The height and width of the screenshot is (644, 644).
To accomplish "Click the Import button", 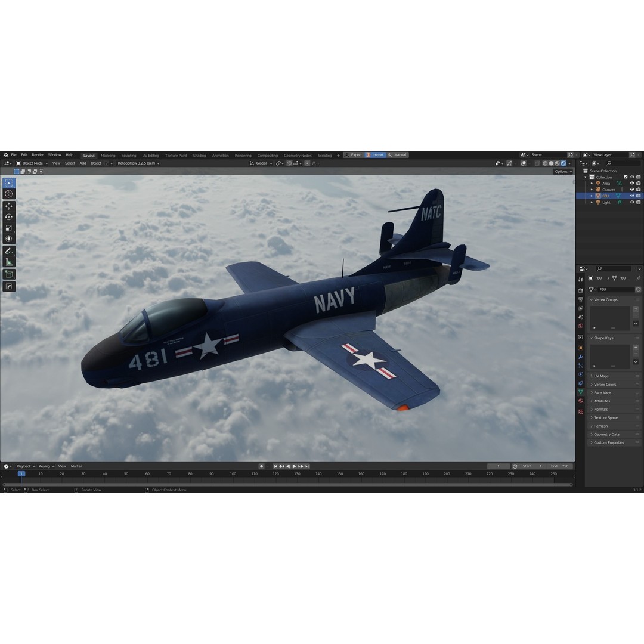I will click(x=375, y=155).
